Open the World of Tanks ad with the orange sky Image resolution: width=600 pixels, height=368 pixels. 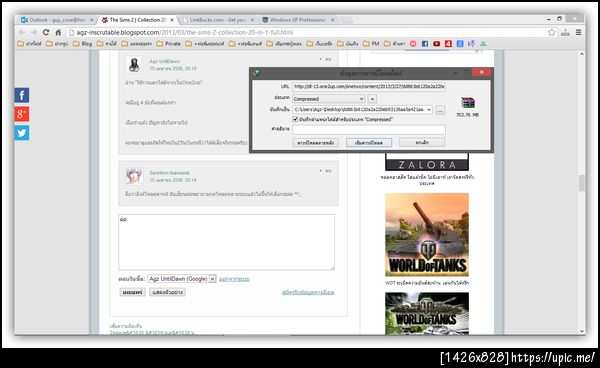coord(427,234)
